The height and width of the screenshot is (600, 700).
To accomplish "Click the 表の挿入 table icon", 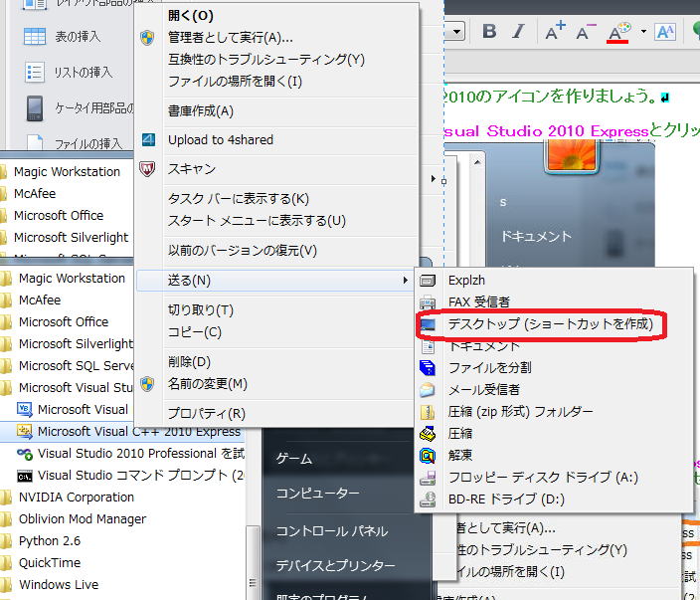I will (x=35, y=37).
